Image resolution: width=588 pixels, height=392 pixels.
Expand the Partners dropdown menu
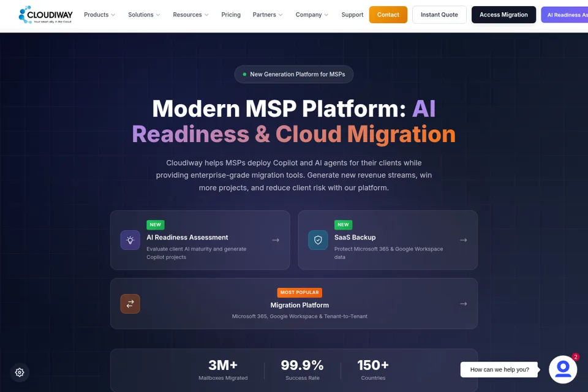click(x=268, y=15)
